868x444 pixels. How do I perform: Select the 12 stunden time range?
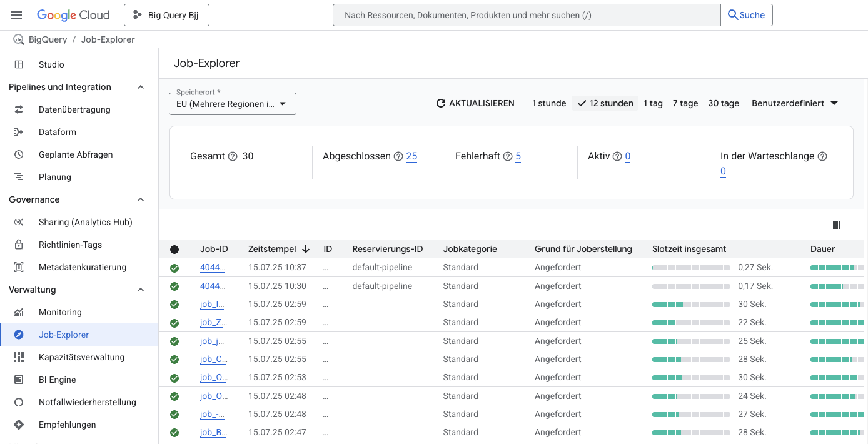(x=605, y=103)
